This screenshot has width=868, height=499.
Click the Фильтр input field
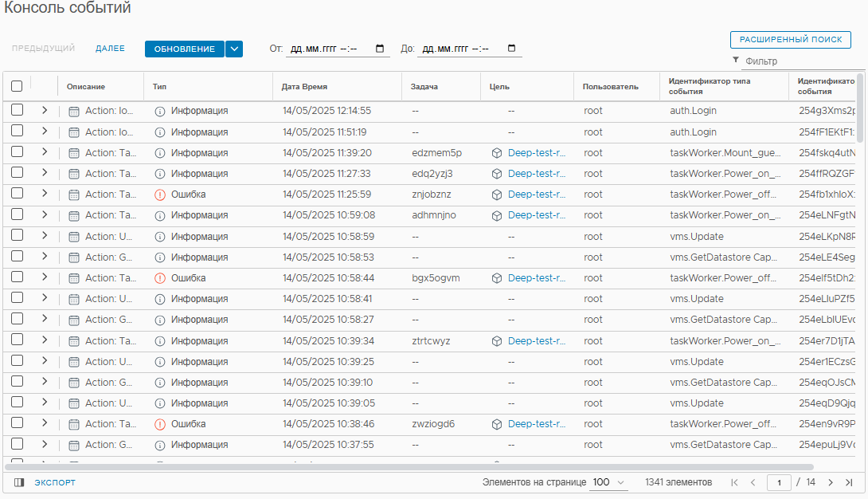coord(803,61)
